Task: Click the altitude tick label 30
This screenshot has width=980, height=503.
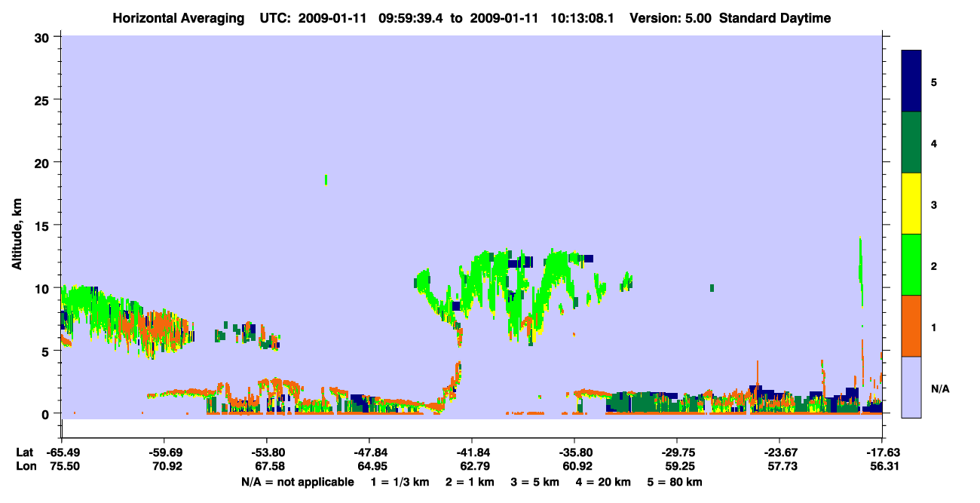Action: coord(44,36)
